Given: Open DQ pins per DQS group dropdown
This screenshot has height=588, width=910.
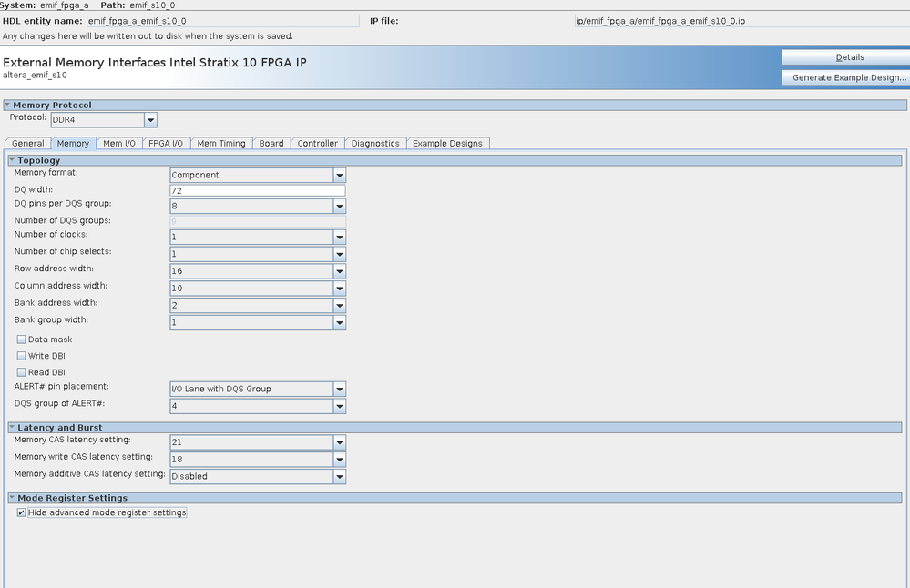Looking at the screenshot, I should click(x=340, y=206).
